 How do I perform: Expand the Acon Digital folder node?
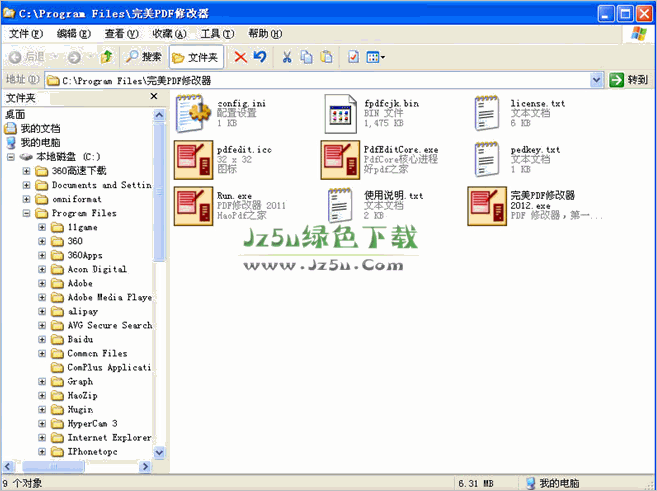pos(42,269)
